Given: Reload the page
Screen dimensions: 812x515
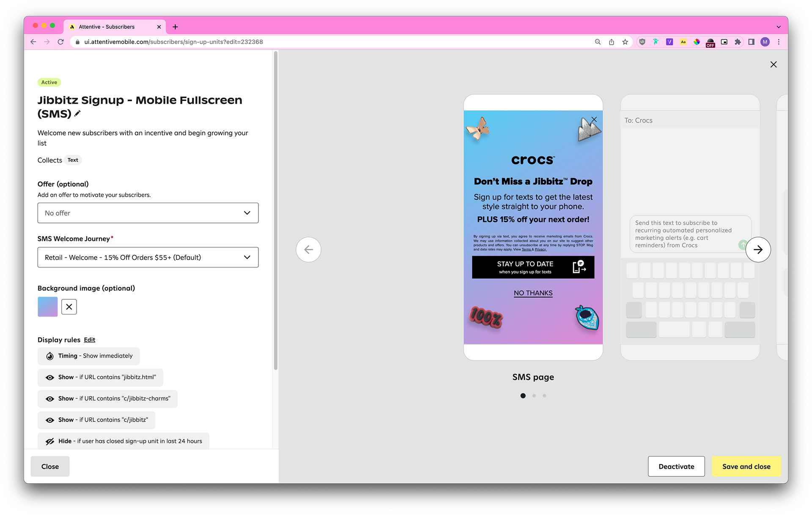Looking at the screenshot, I should (x=60, y=42).
